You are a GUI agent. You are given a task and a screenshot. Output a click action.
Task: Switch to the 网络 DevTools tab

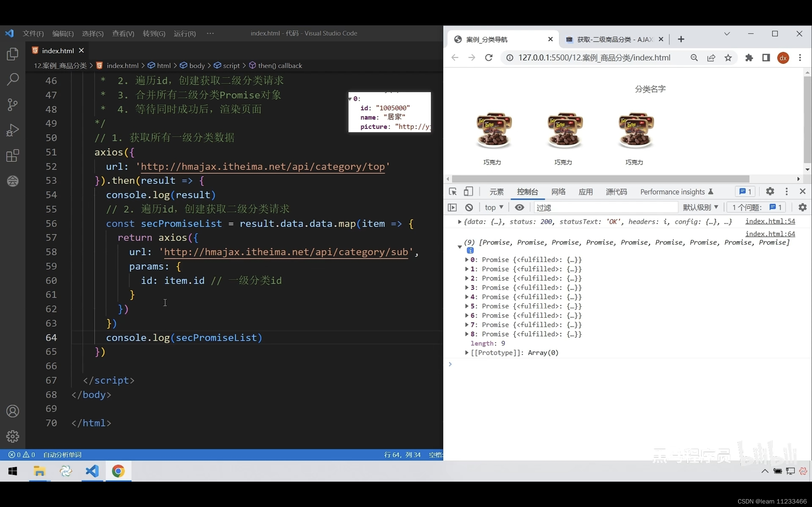tap(558, 192)
